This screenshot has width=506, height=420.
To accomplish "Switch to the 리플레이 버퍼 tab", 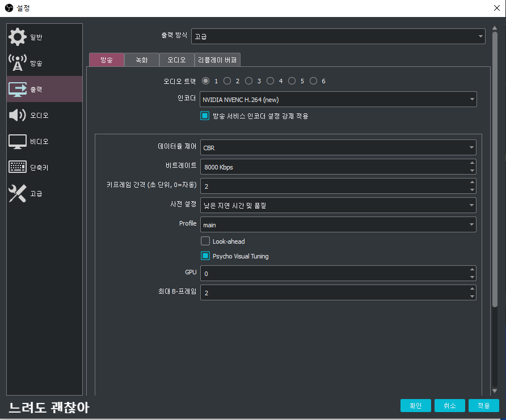I will click(x=217, y=60).
